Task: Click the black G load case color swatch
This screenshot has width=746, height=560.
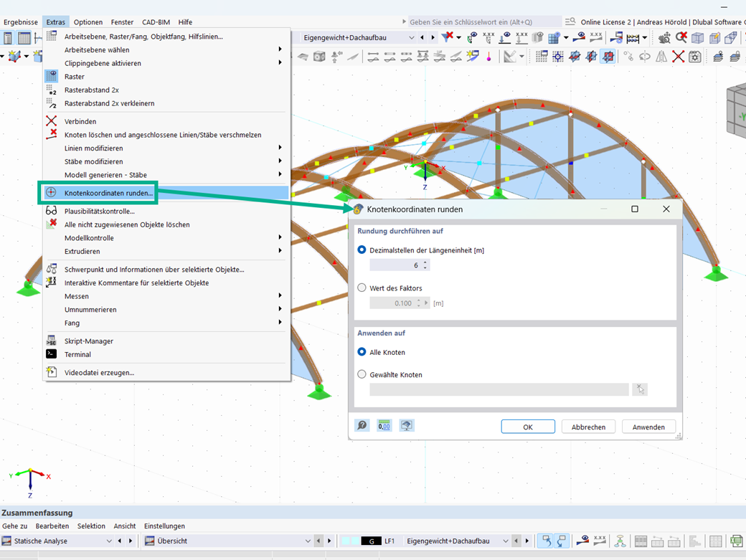Action: pos(371,541)
